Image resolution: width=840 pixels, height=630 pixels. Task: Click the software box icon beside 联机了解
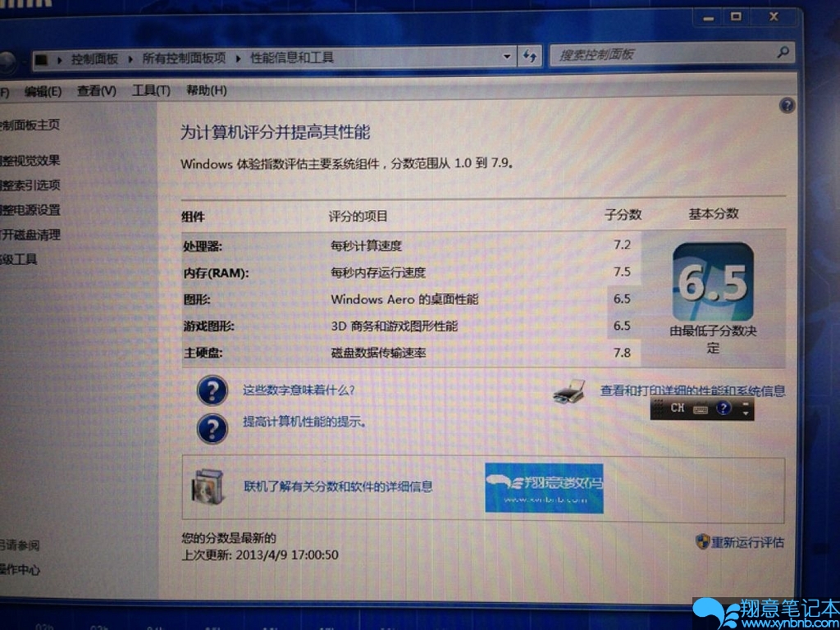click(x=209, y=486)
